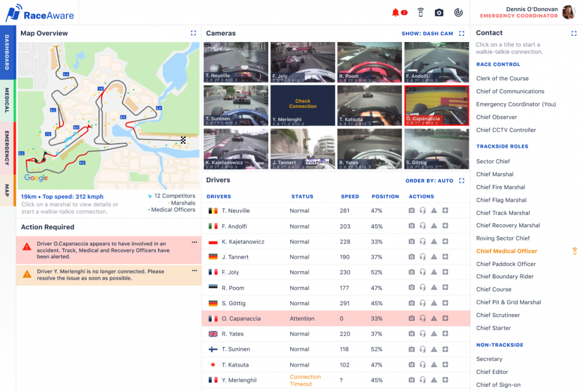Raise warning alert for O. Capanaccia
The height and width of the screenshot is (392, 582).
point(434,319)
